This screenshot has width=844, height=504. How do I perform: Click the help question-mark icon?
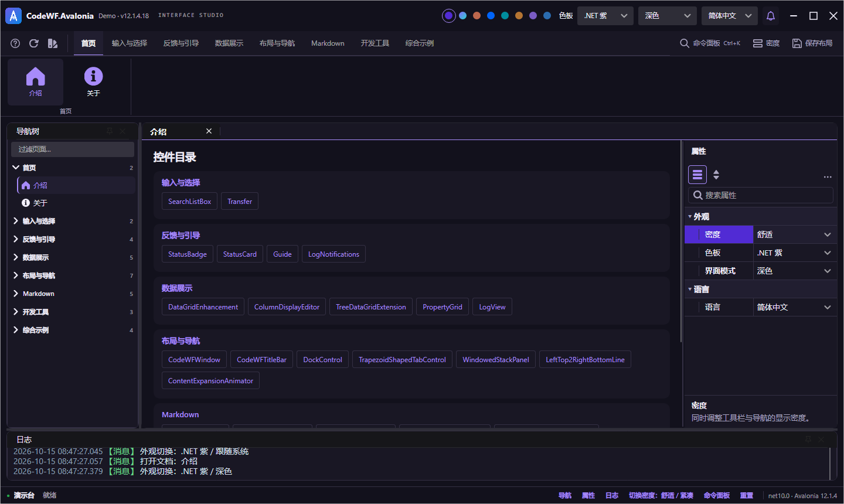click(x=16, y=43)
